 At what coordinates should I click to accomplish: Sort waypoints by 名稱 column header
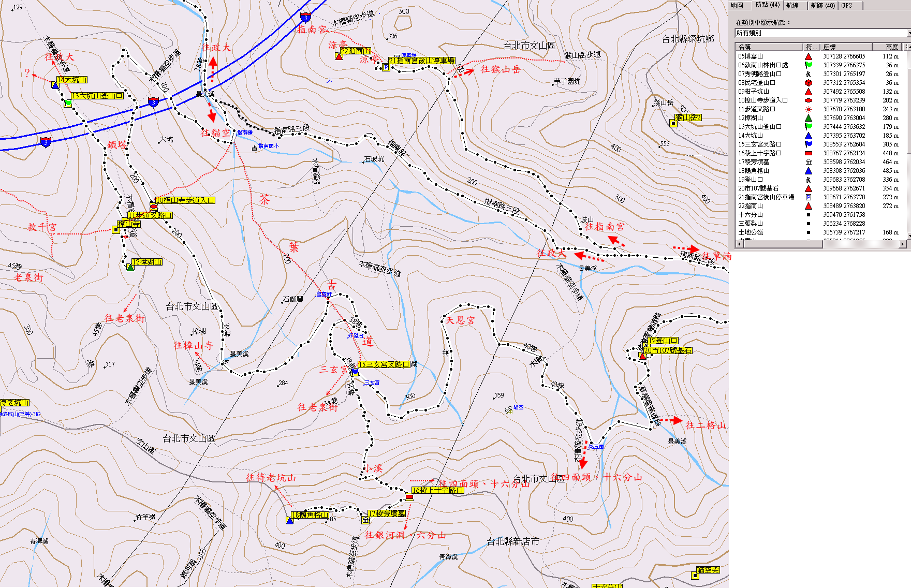768,47
